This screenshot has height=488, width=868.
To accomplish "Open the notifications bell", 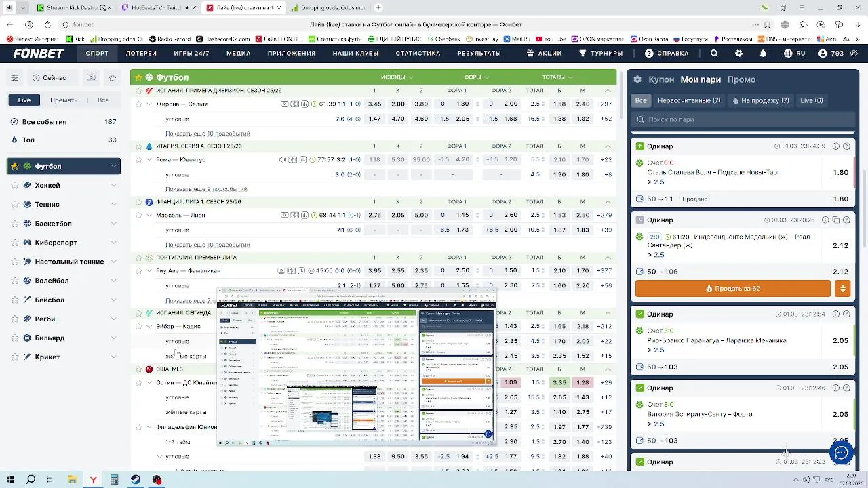I will (x=763, y=54).
